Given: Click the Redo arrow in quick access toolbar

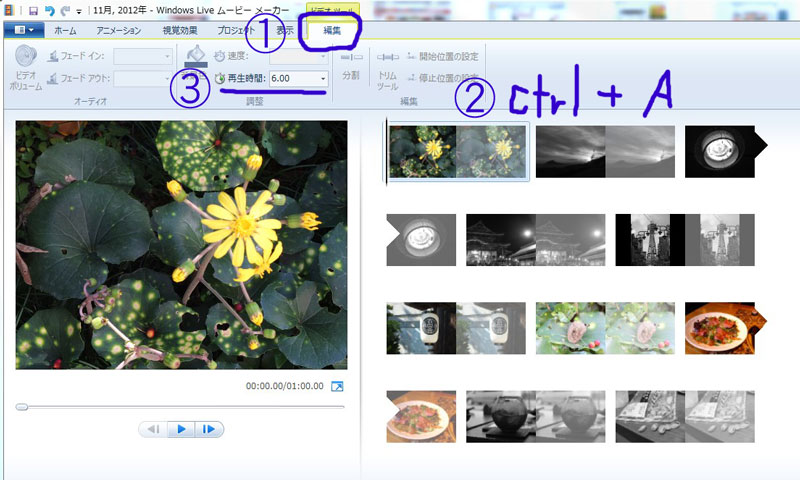Looking at the screenshot, I should [65, 9].
